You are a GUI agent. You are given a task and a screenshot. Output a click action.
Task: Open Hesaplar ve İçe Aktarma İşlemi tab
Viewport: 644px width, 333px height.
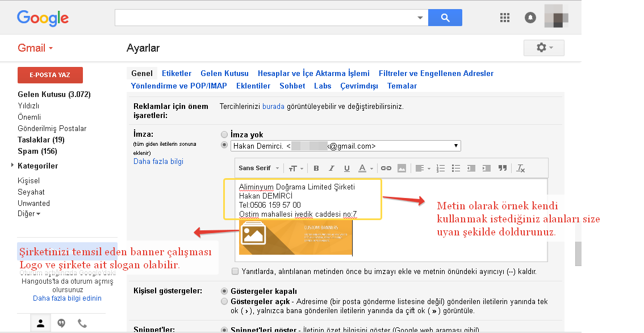(x=314, y=73)
